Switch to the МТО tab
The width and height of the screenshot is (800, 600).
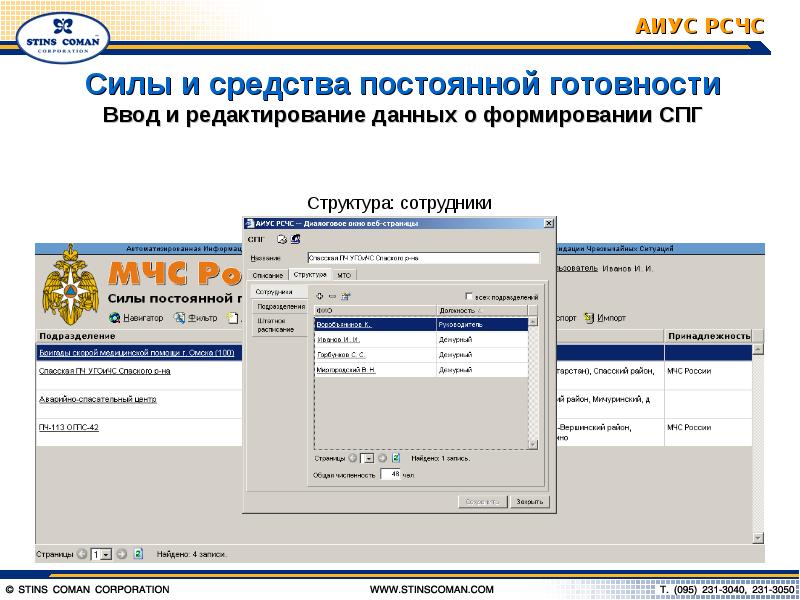[x=344, y=275]
